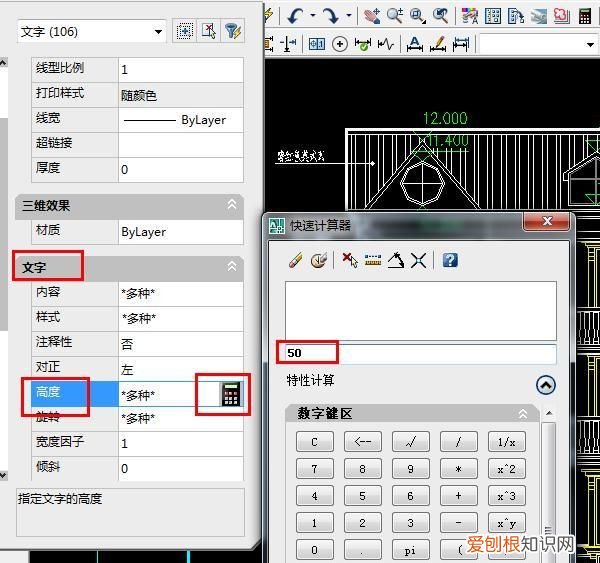
Task: Click the square root key
Action: pyautogui.click(x=411, y=442)
